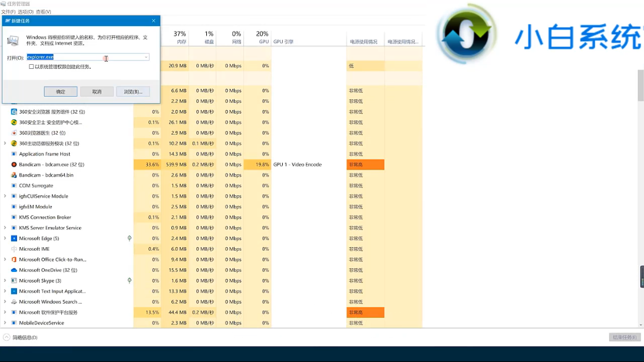Image resolution: width=644 pixels, height=362 pixels.
Task: Click the 539.9 MB memory cell
Action: tap(175, 165)
